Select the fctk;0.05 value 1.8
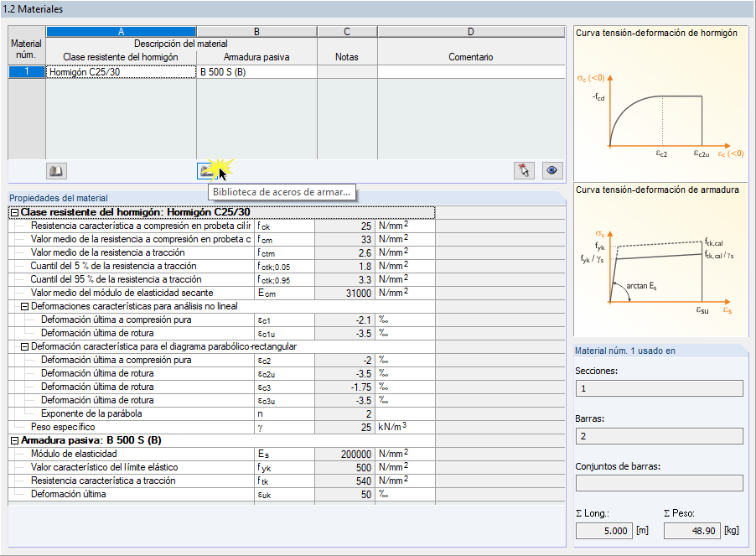This screenshot has height=556, width=756. 344,267
